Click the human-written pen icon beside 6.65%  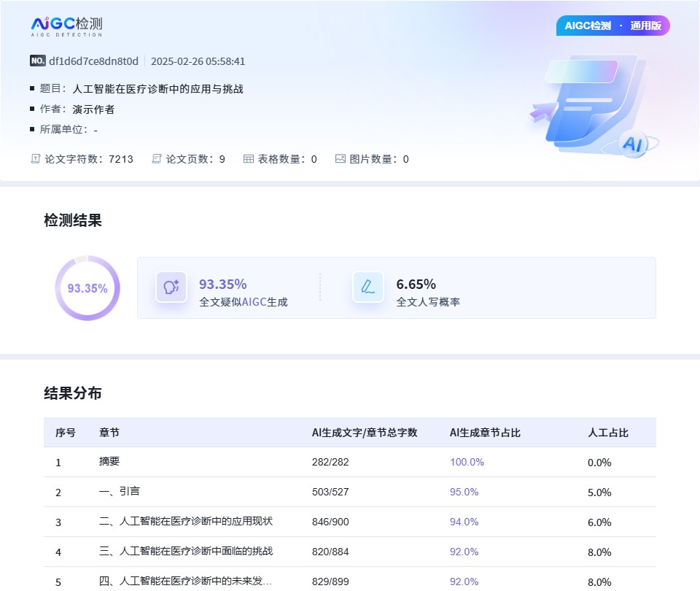click(368, 287)
